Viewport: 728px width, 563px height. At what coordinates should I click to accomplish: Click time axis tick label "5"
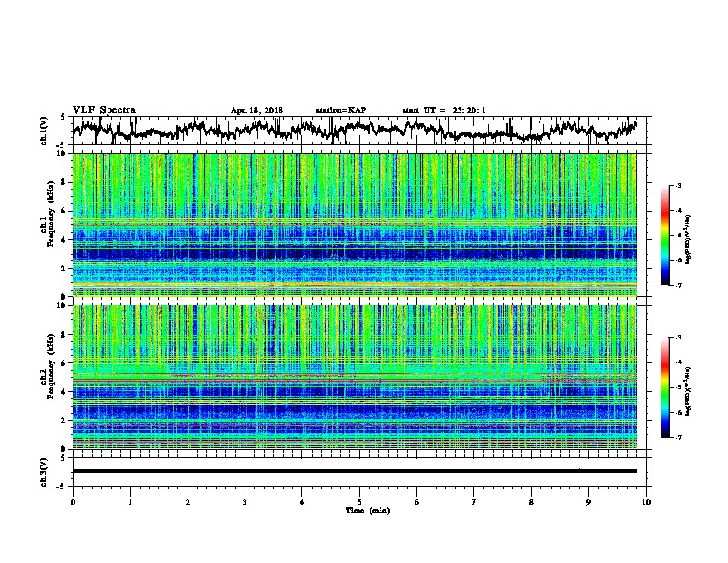point(359,502)
